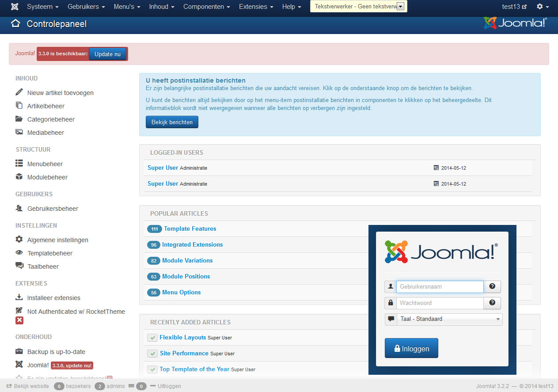Click the Gebruikersnaam input field
The image size is (558, 392).
(x=440, y=286)
